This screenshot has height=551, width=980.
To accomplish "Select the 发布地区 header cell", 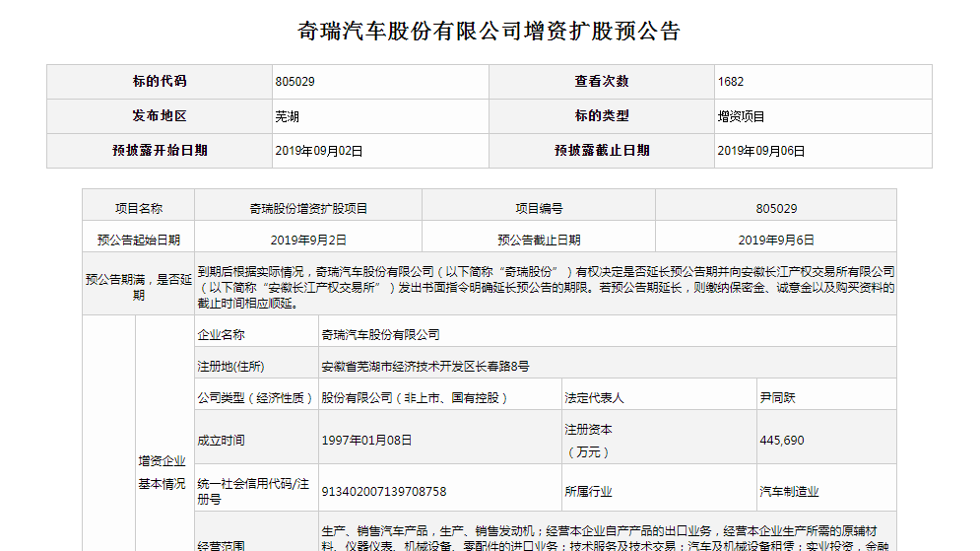I will 160,116.
